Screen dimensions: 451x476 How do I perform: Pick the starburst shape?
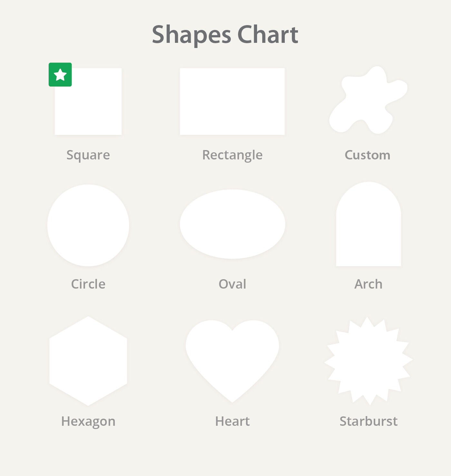[369, 361]
